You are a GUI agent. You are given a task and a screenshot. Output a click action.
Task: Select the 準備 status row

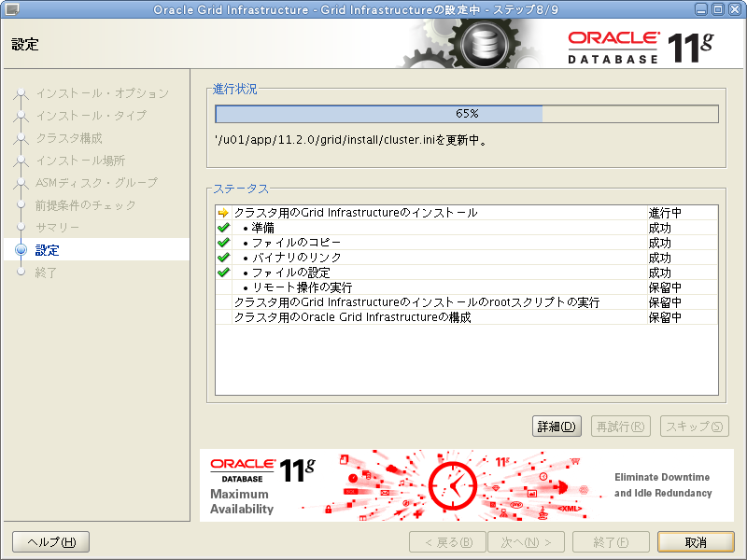[466, 228]
